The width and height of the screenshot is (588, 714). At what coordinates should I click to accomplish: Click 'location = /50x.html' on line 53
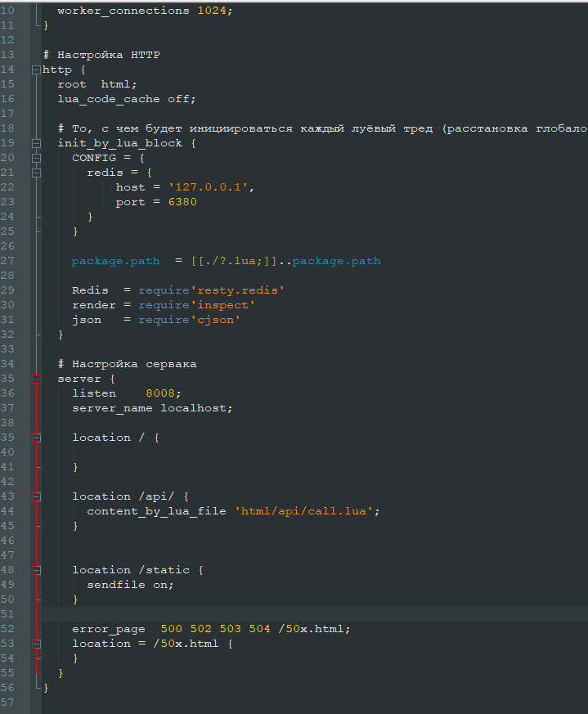tap(145, 644)
